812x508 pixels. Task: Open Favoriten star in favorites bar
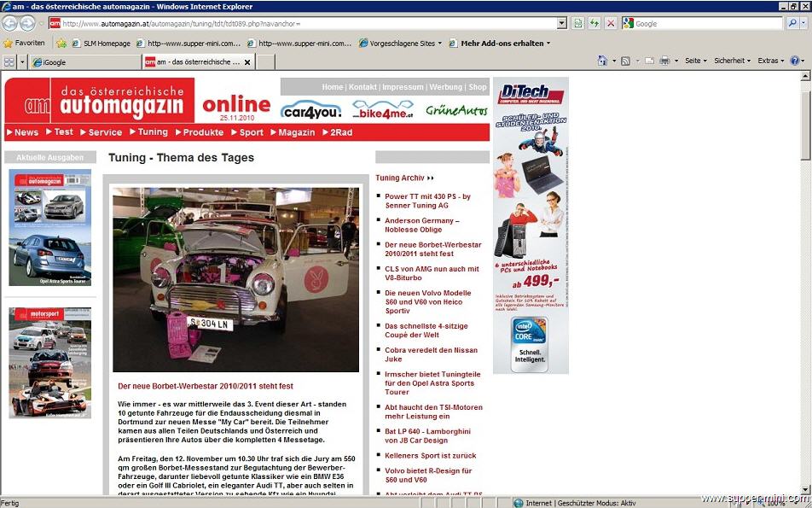point(24,43)
